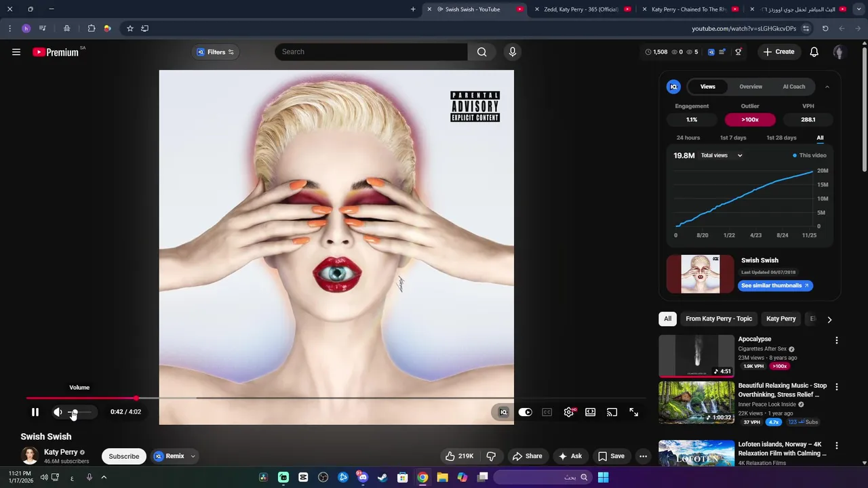Select the All filter chip
Viewport: 868px width, 488px height.
click(x=667, y=319)
